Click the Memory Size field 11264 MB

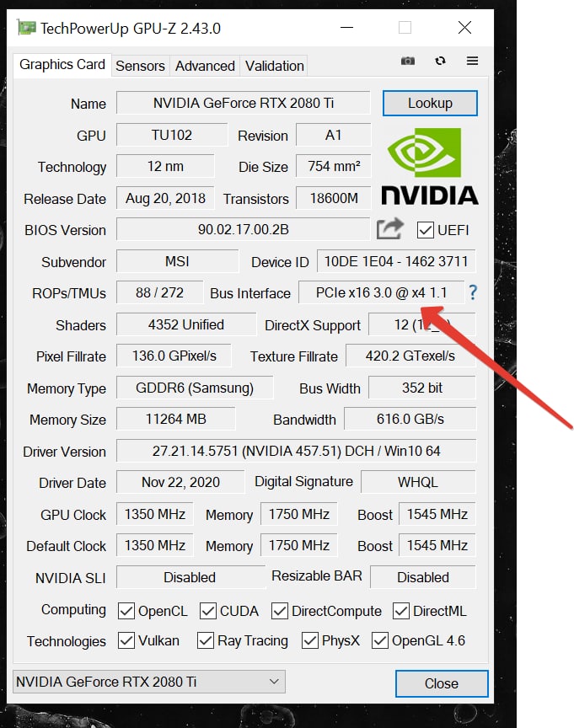[175, 419]
